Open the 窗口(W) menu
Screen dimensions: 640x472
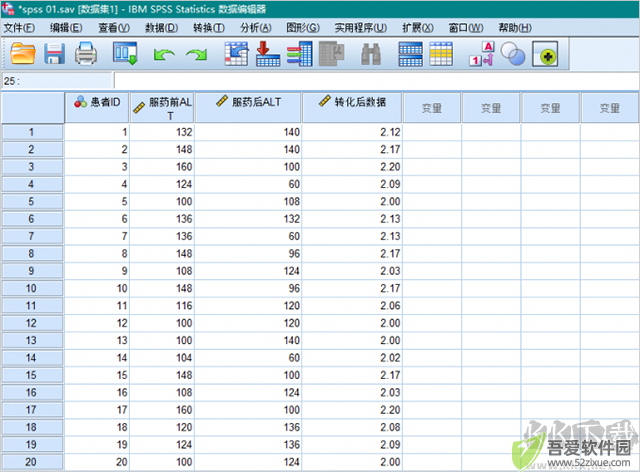point(466,28)
